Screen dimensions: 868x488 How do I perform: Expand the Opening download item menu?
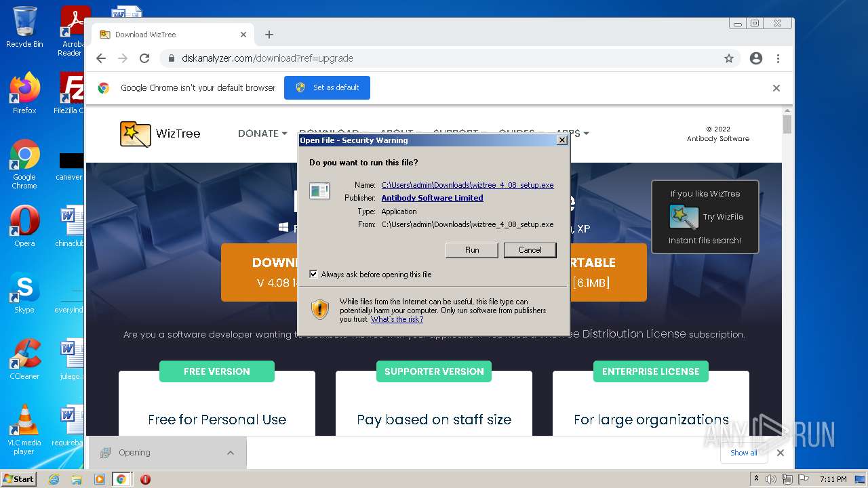pos(231,453)
